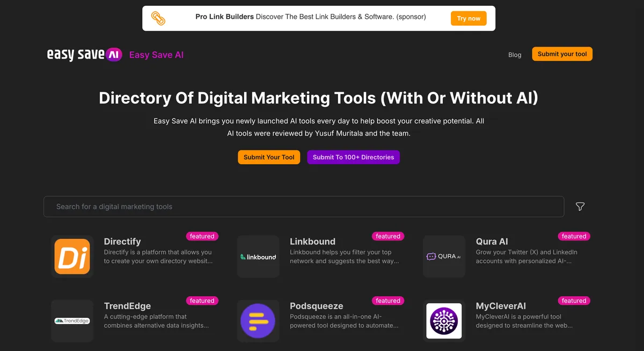This screenshot has width=644, height=351.
Task: Click the featured badge on MyCleverAI
Action: point(574,301)
